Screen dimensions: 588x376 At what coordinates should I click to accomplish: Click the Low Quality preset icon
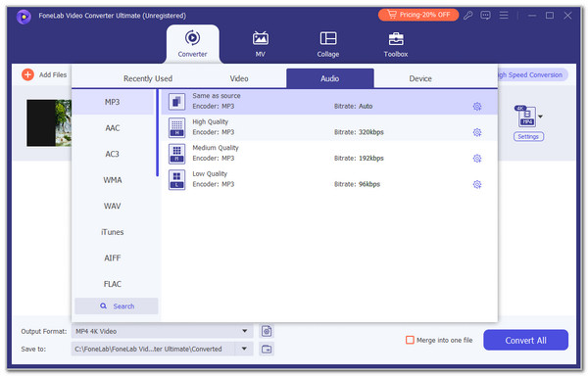176,179
